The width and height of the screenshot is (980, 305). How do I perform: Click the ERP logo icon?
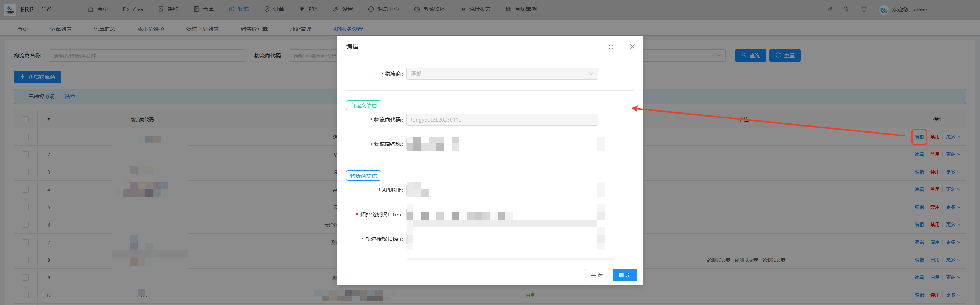(x=10, y=10)
